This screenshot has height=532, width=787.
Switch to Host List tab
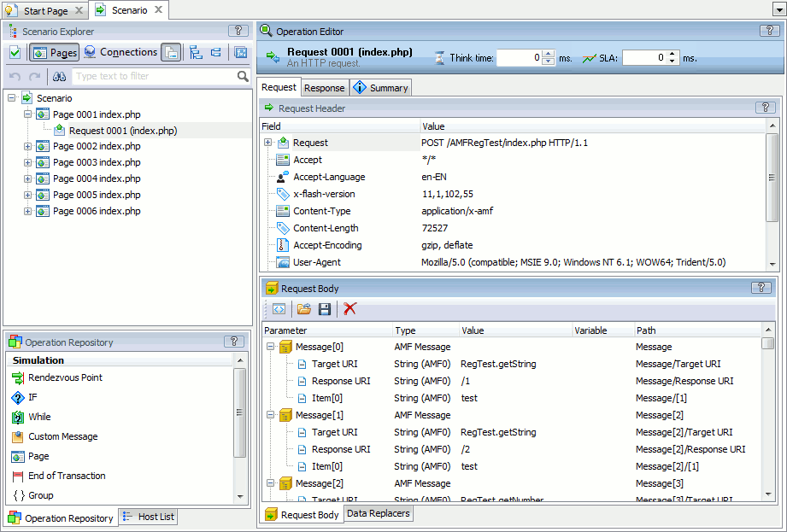(149, 517)
